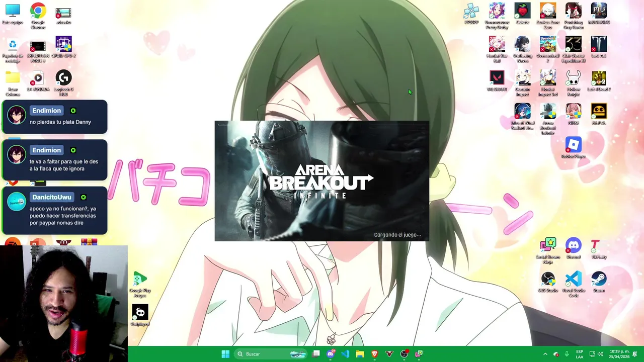Select the Google Chrome desktop shortcut

[x=38, y=16]
